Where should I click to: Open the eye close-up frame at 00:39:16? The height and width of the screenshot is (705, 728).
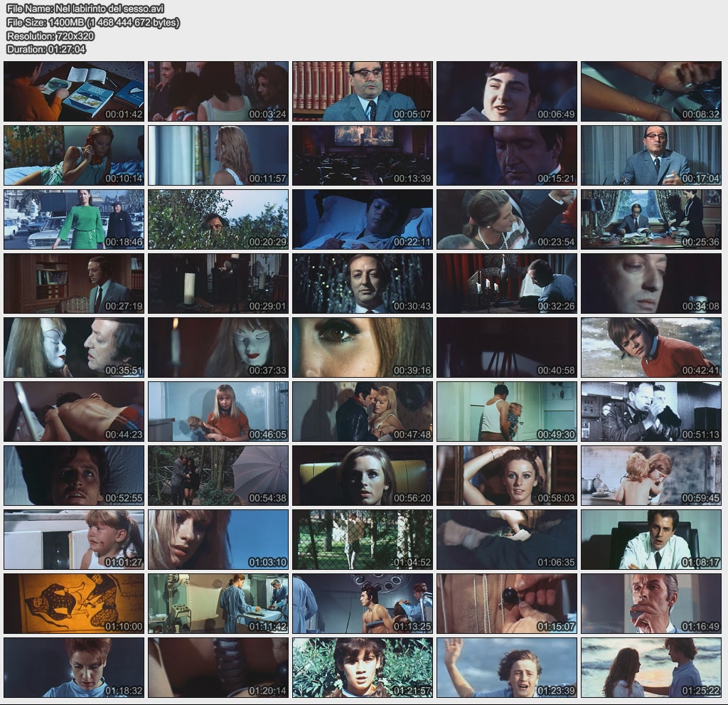click(x=362, y=347)
